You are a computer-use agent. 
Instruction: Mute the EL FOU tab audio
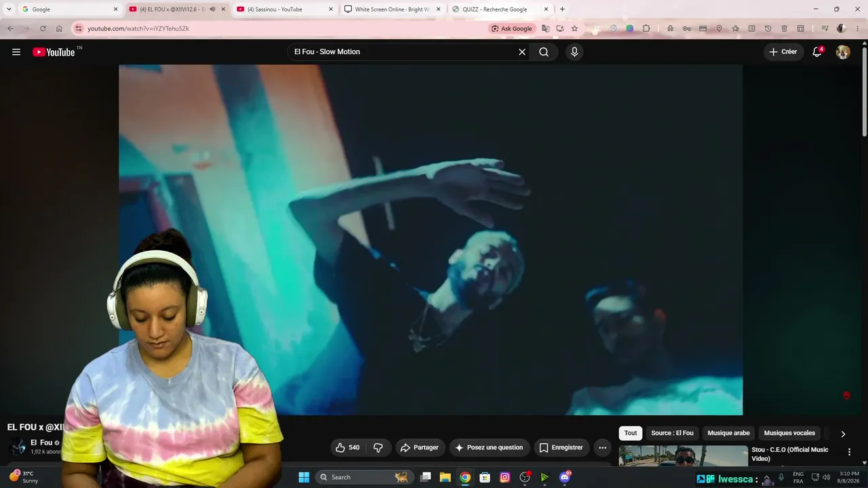point(212,9)
